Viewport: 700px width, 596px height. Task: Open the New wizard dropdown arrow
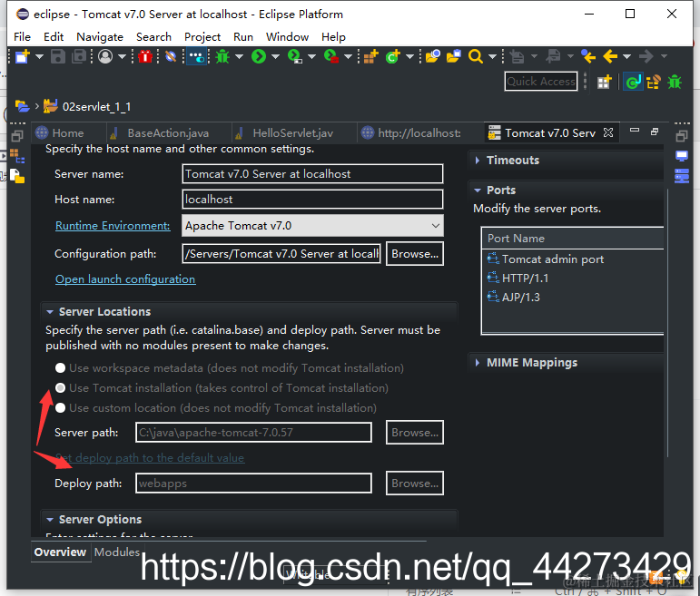[39, 56]
